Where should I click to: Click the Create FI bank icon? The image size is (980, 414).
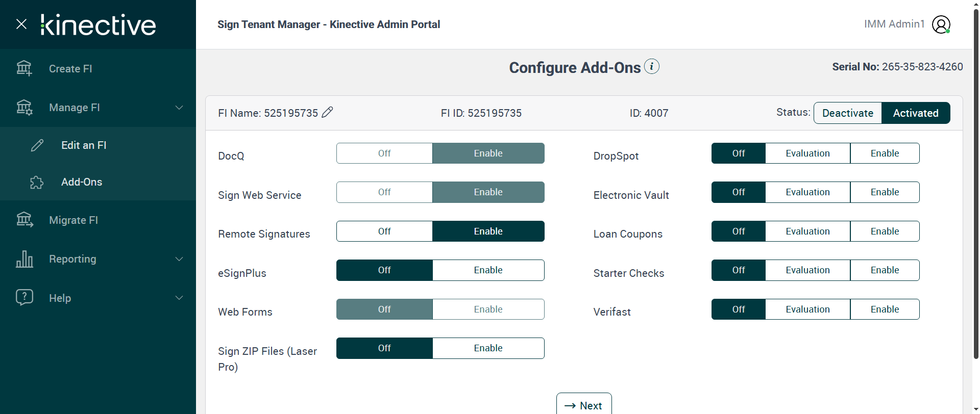pyautogui.click(x=24, y=68)
